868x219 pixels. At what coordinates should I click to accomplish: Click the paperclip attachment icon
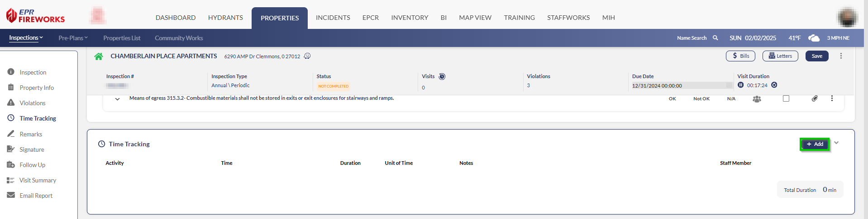tap(814, 98)
